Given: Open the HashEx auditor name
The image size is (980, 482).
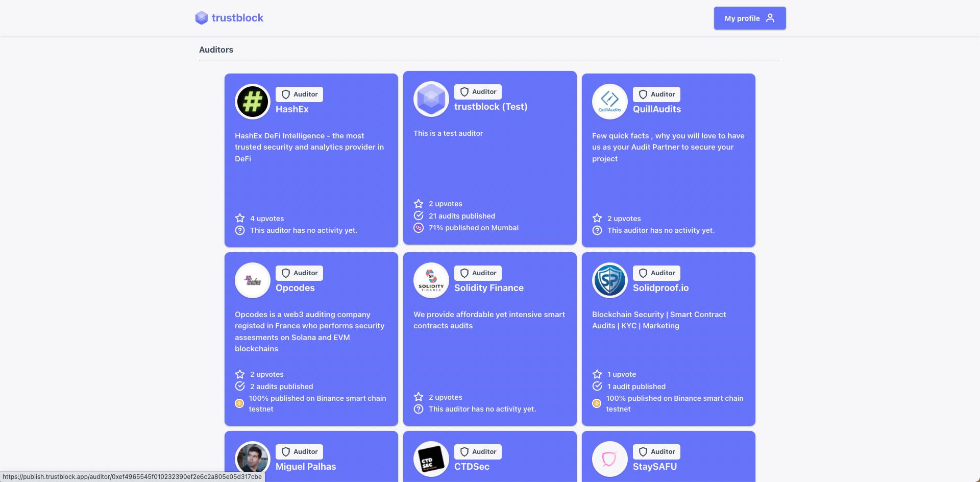Looking at the screenshot, I should click(x=292, y=109).
